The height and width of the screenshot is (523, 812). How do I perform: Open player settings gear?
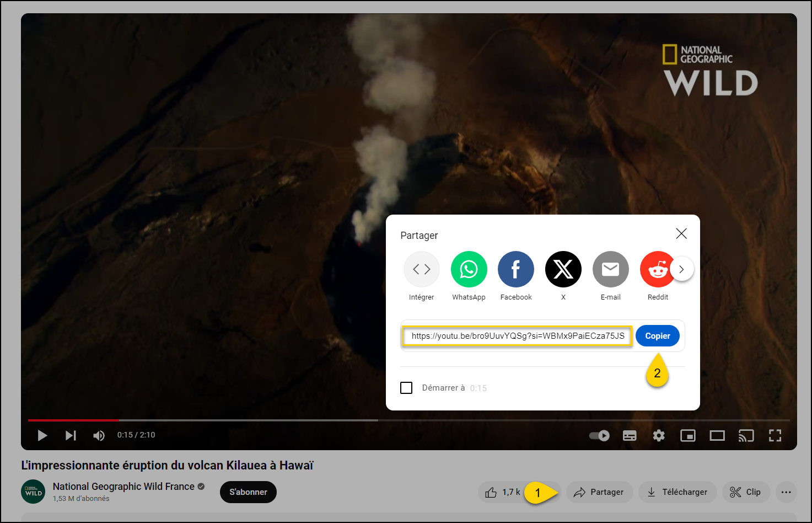[659, 436]
